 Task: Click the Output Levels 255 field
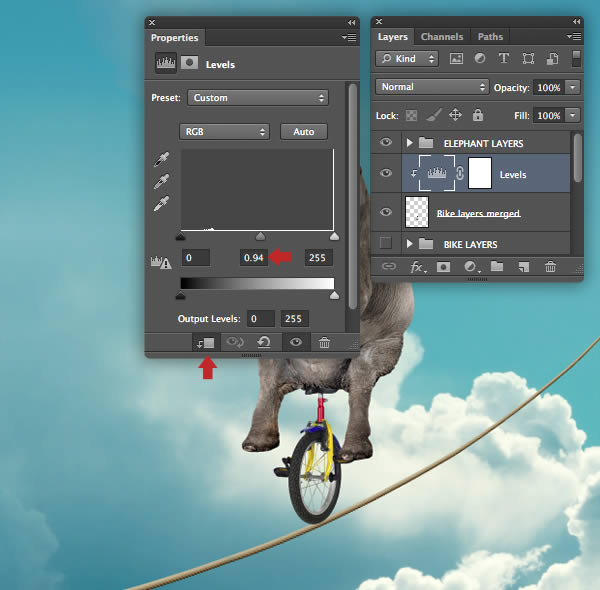pos(294,318)
